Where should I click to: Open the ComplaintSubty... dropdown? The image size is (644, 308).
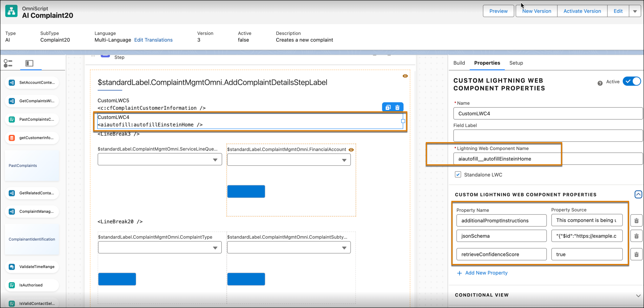pos(289,247)
